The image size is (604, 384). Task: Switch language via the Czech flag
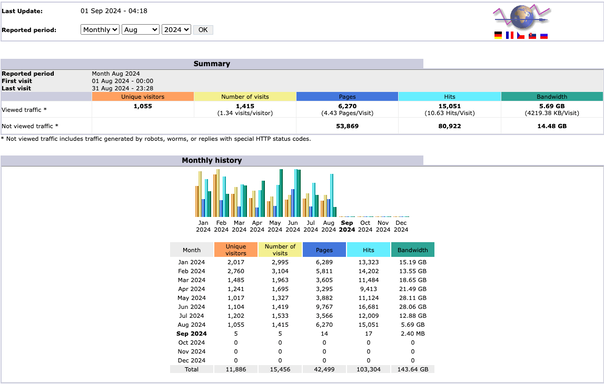[x=521, y=35]
